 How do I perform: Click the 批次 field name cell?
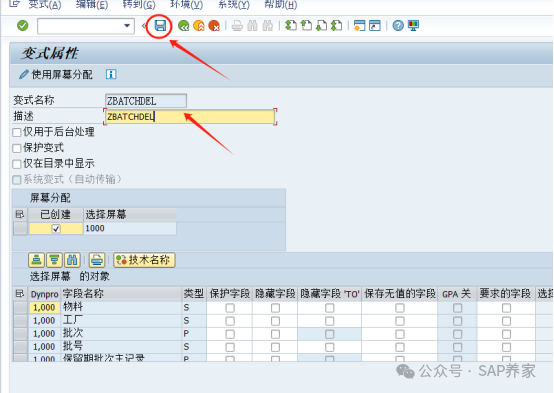[122, 333]
